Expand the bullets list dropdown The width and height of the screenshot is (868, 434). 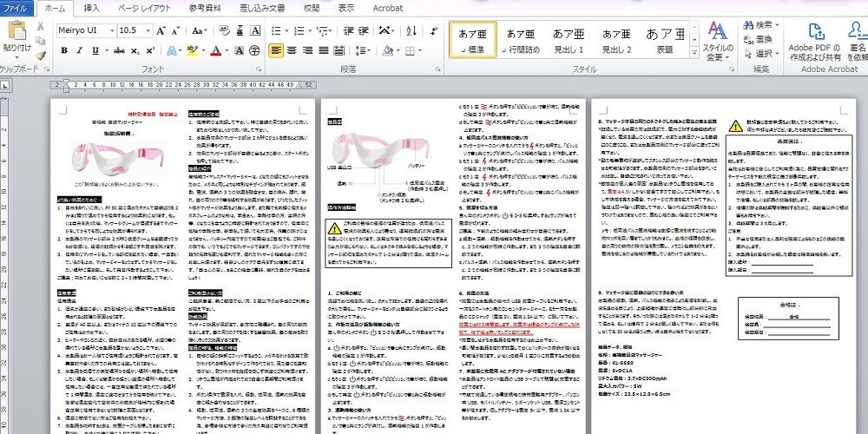pyautogui.click(x=286, y=30)
